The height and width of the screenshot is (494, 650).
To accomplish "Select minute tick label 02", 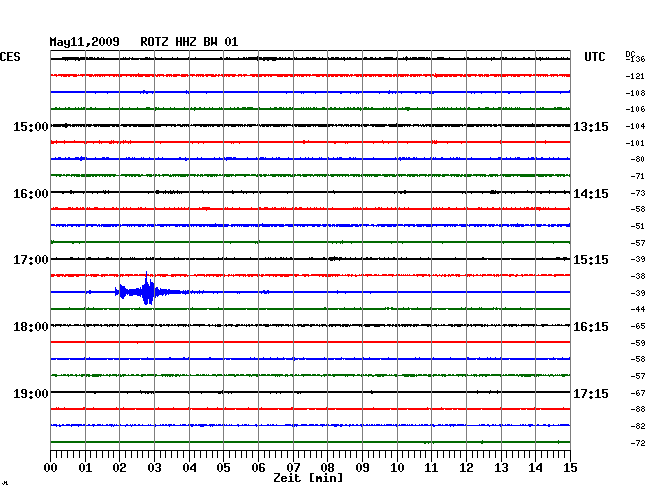I will click(x=119, y=468).
